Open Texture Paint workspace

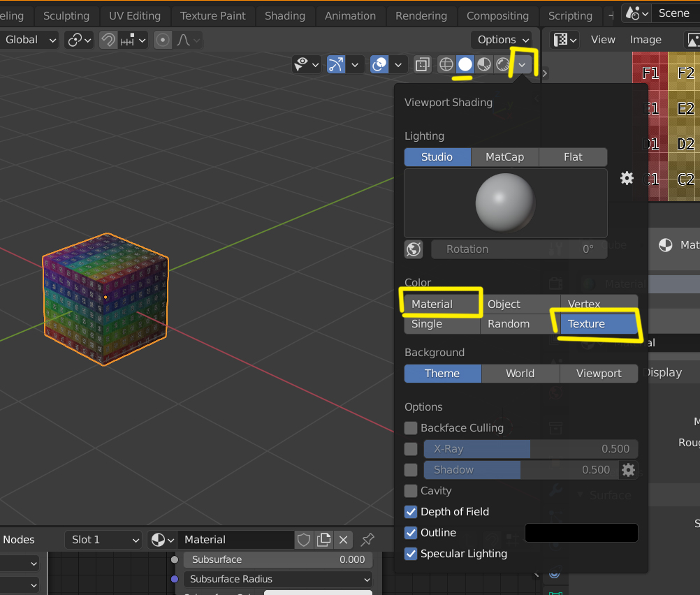click(213, 16)
